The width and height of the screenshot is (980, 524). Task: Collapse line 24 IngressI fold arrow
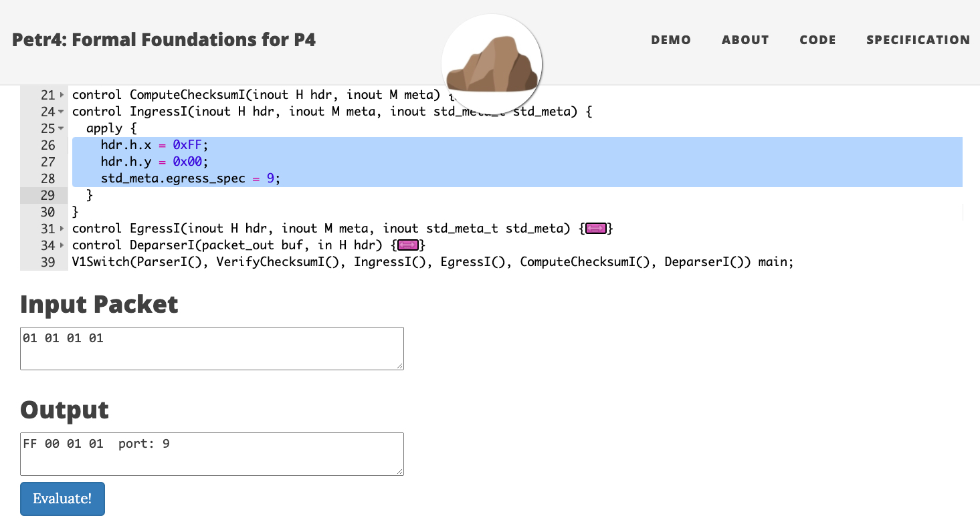(x=62, y=112)
